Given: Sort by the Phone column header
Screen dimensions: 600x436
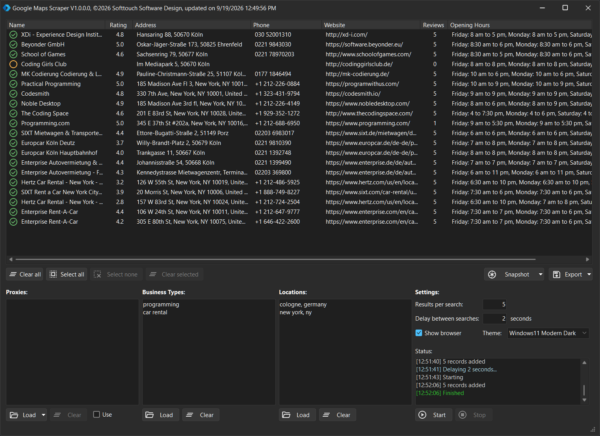Looking at the screenshot, I should tap(286, 25).
